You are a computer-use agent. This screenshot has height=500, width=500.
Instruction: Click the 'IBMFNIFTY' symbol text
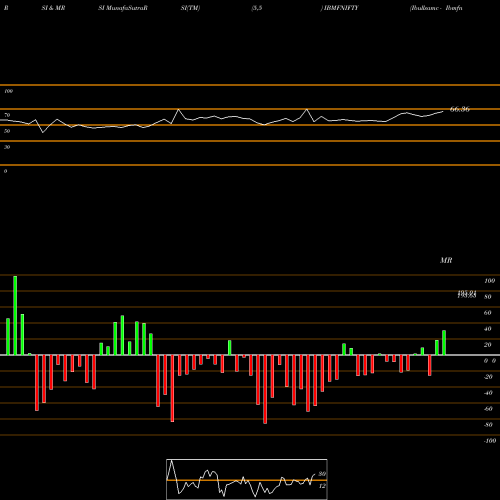point(340,8)
